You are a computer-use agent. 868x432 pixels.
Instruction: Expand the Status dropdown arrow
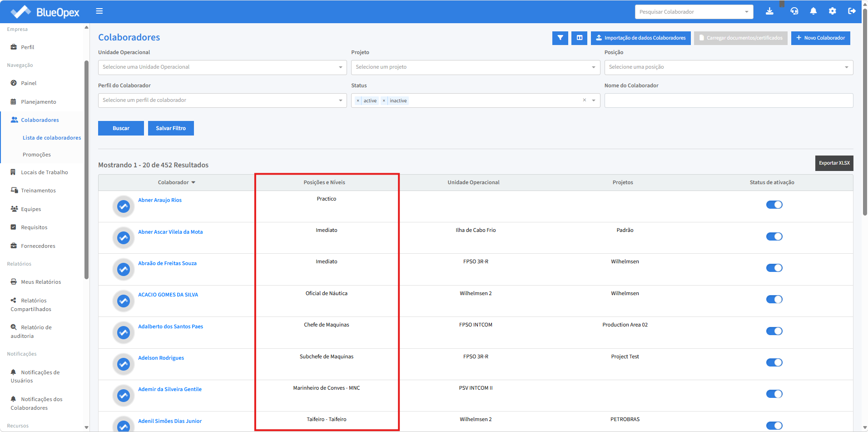594,100
